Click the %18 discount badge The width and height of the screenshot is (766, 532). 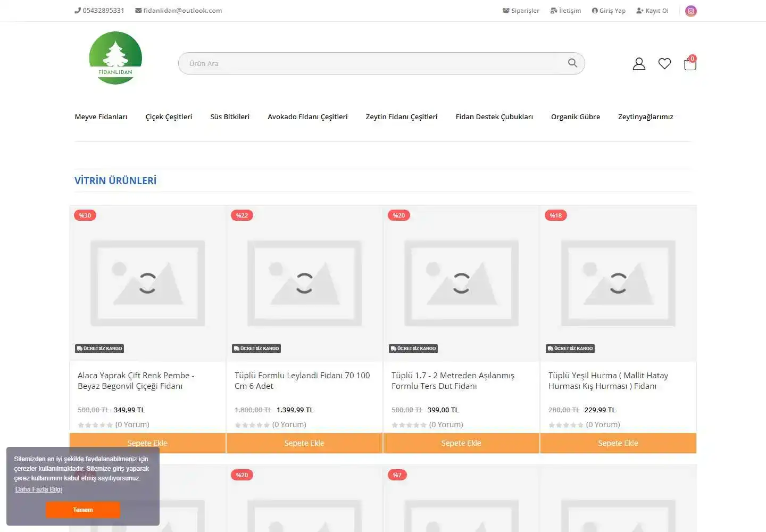(x=556, y=215)
